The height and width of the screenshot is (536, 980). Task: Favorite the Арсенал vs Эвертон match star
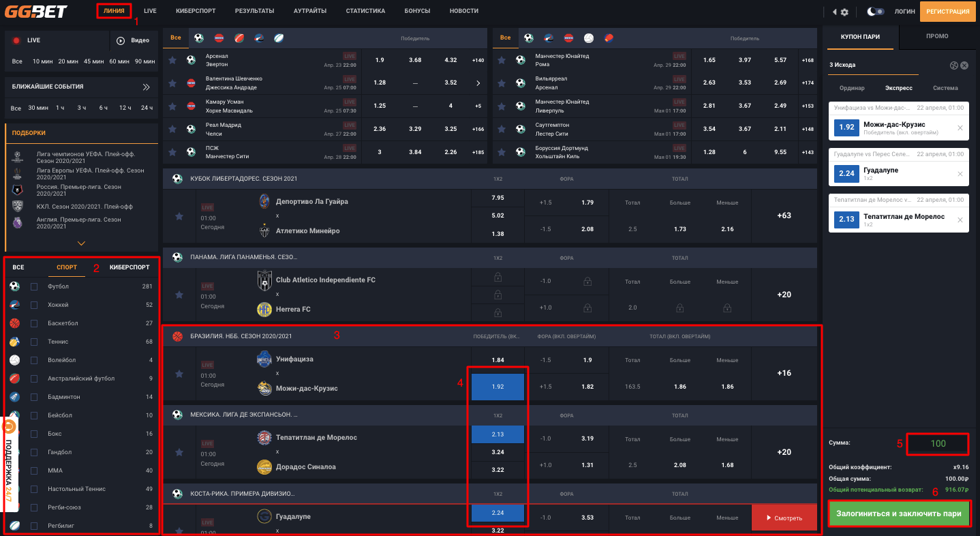[173, 60]
